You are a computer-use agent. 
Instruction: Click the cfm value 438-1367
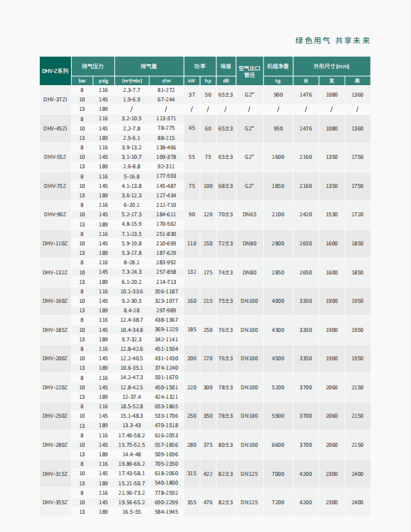click(166, 320)
